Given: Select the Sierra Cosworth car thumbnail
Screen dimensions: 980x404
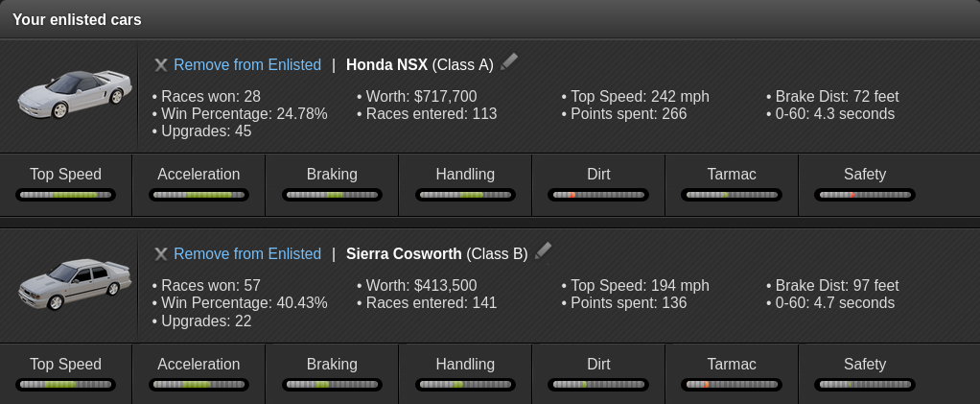Looking at the screenshot, I should (x=74, y=282).
